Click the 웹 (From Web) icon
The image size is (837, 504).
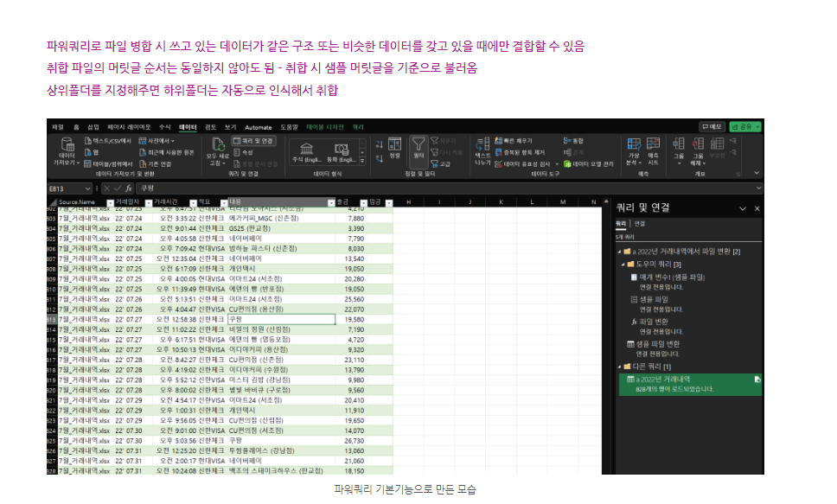88,153
